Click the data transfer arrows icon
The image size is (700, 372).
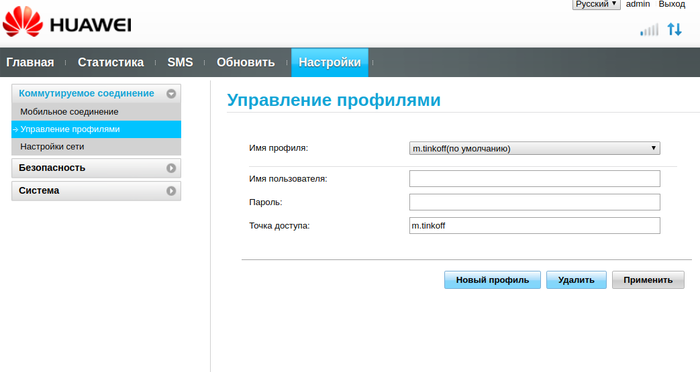pyautogui.click(x=674, y=29)
